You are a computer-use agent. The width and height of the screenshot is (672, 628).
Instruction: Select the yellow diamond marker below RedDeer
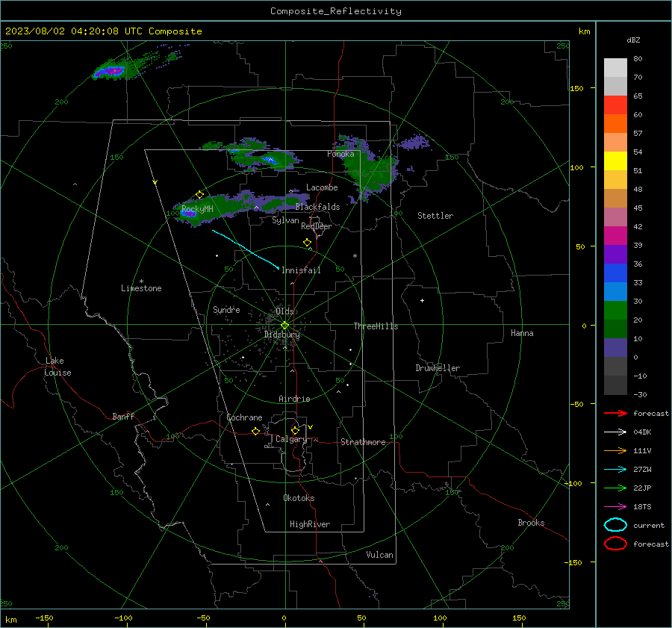click(x=308, y=243)
